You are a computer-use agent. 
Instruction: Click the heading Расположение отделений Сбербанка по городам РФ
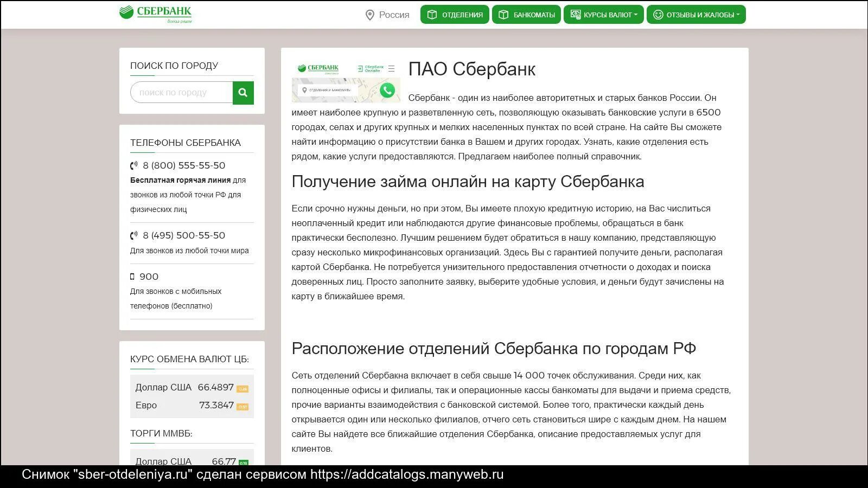[494, 349]
